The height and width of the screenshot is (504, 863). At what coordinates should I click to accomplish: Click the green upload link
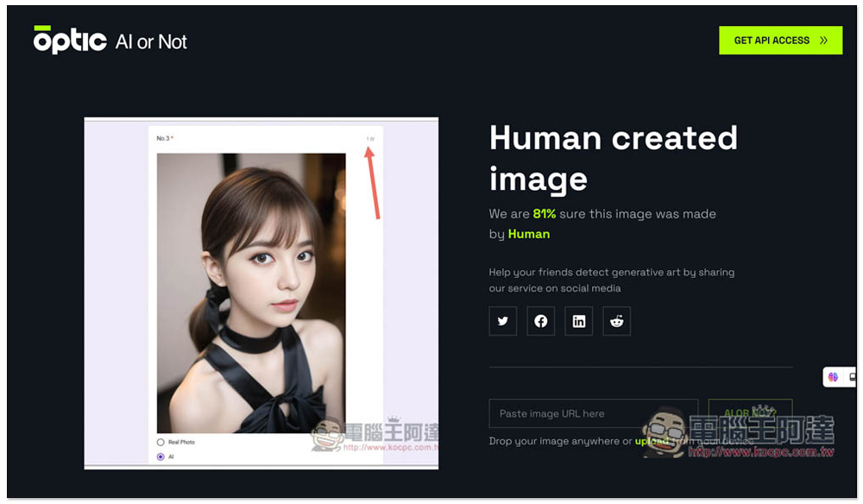pos(652,441)
